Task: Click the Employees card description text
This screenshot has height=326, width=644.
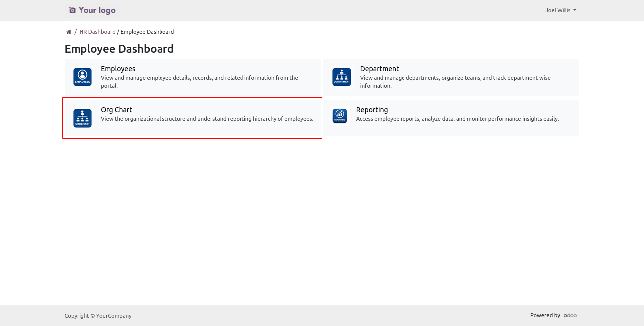Action: tap(199, 81)
